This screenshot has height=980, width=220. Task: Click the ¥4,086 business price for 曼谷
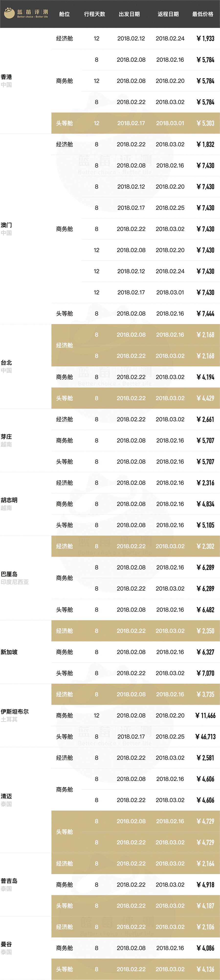(x=205, y=949)
